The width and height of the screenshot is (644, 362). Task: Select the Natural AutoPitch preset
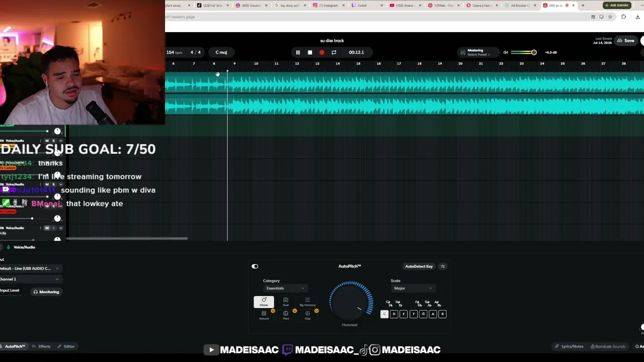pos(264,315)
